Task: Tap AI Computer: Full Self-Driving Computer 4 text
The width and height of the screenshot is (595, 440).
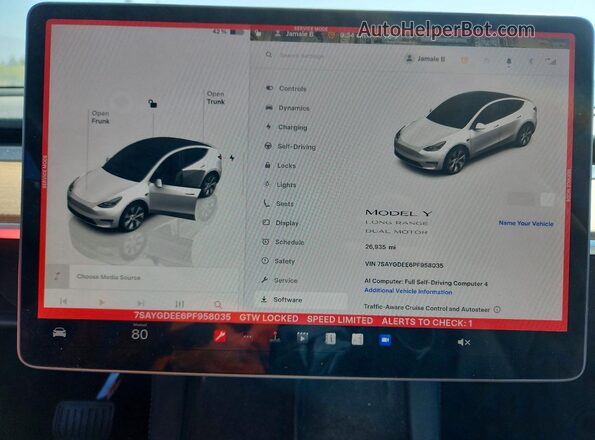Action: point(426,282)
